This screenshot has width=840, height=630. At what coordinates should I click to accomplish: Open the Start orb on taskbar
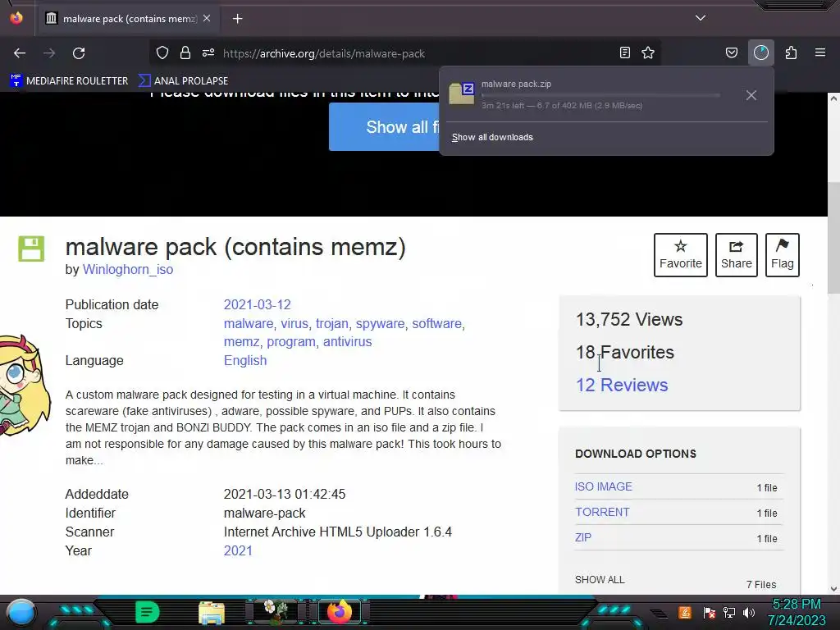point(21,613)
